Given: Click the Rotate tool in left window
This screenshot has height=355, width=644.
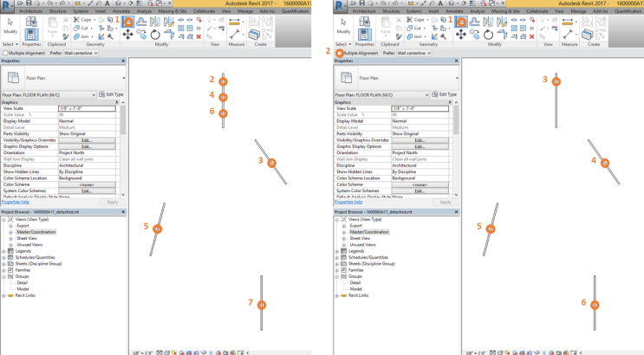Looking at the screenshot, I should [155, 35].
